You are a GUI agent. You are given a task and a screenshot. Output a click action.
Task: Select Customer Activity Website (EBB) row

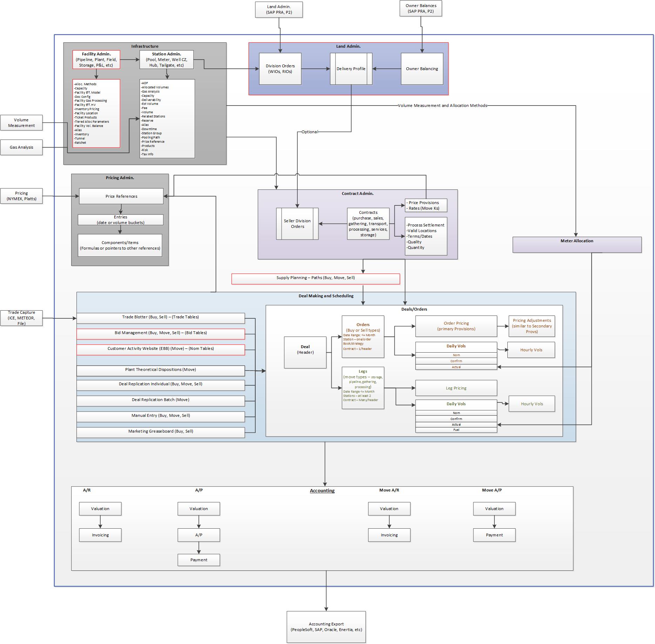point(161,349)
